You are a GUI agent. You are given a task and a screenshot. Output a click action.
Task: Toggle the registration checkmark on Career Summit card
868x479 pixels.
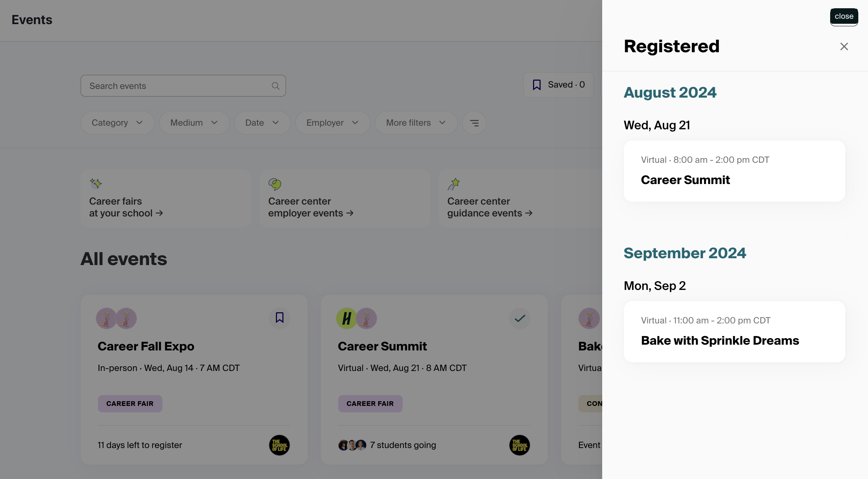pos(519,318)
